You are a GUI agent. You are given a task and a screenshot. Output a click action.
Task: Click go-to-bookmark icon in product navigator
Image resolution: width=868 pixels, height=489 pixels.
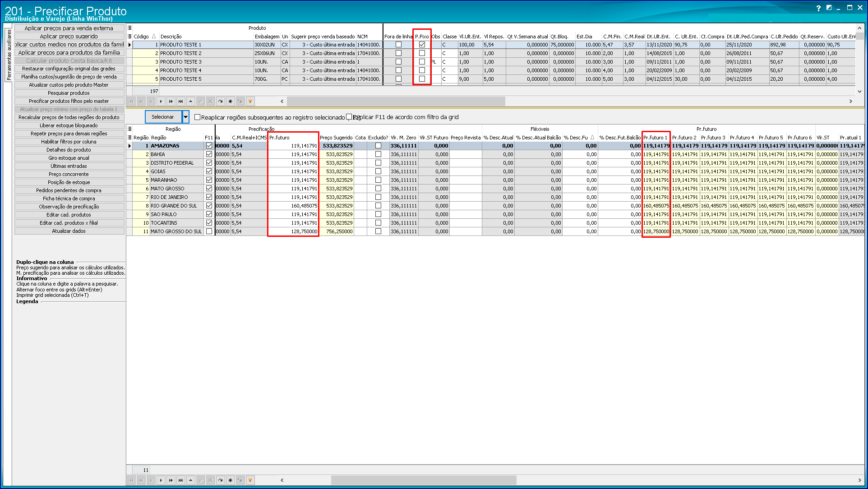click(x=240, y=101)
